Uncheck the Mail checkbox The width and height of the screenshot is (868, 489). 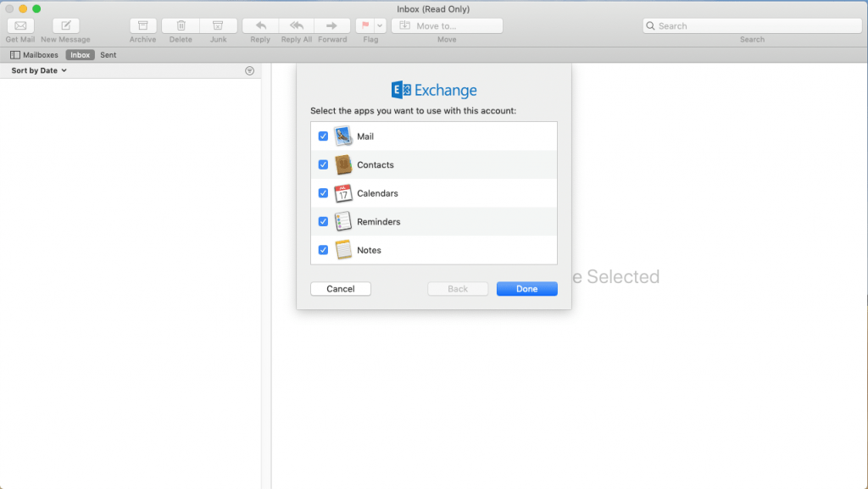pyautogui.click(x=323, y=136)
